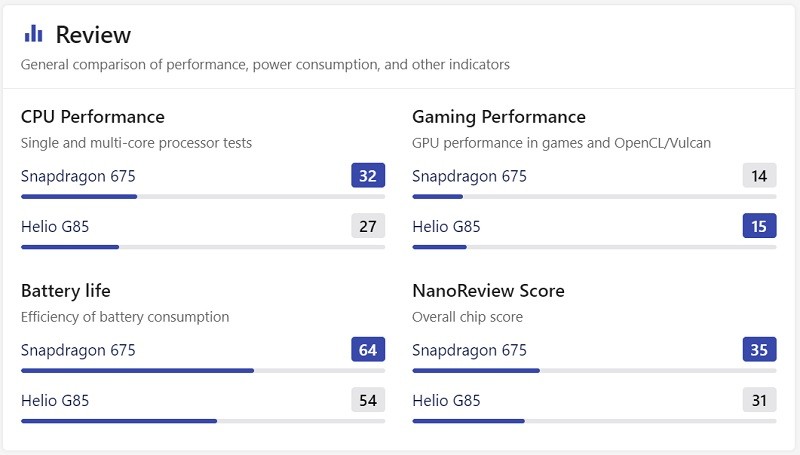
Task: Select Snapdragon 675 score badge 32
Action: click(x=368, y=175)
